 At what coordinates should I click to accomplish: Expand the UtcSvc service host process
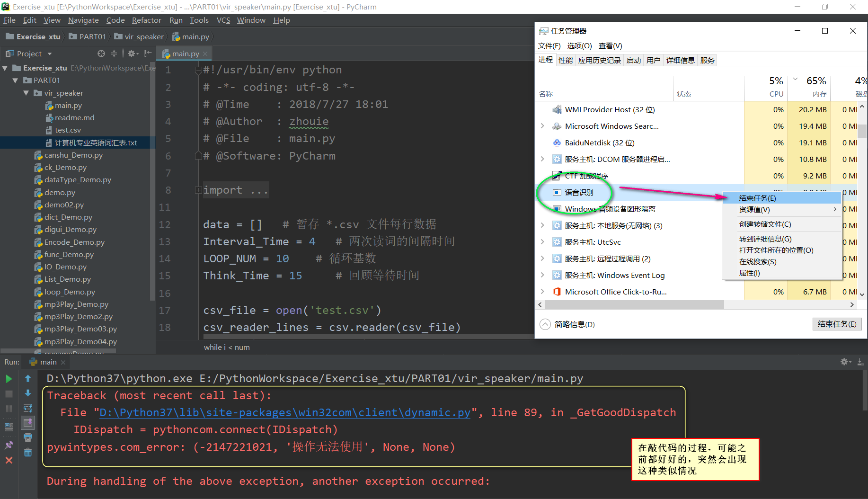(542, 242)
